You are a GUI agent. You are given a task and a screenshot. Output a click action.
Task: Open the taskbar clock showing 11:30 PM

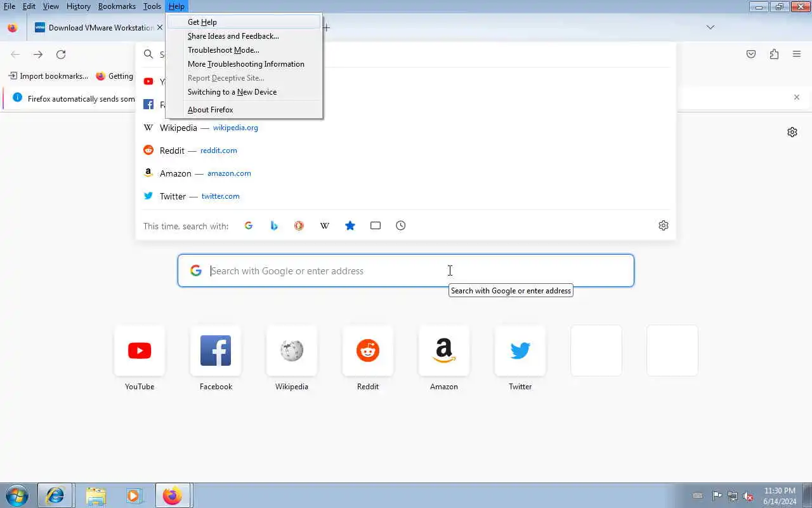780,496
